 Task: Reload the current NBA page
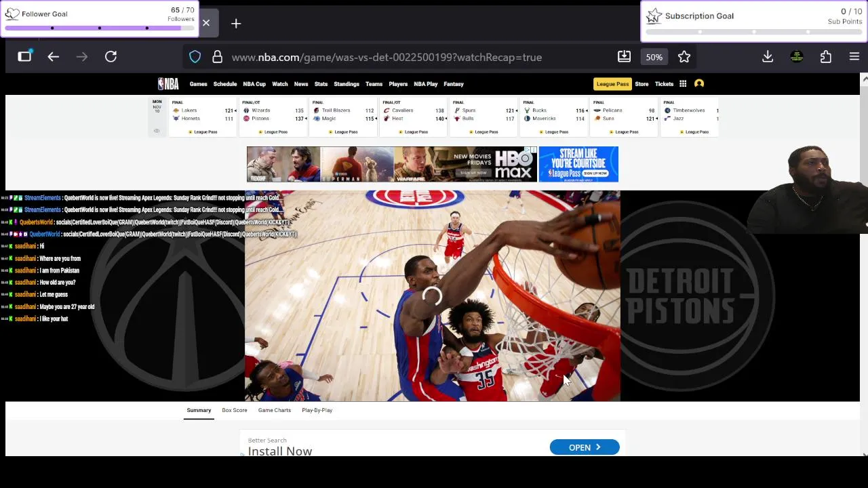tap(111, 57)
